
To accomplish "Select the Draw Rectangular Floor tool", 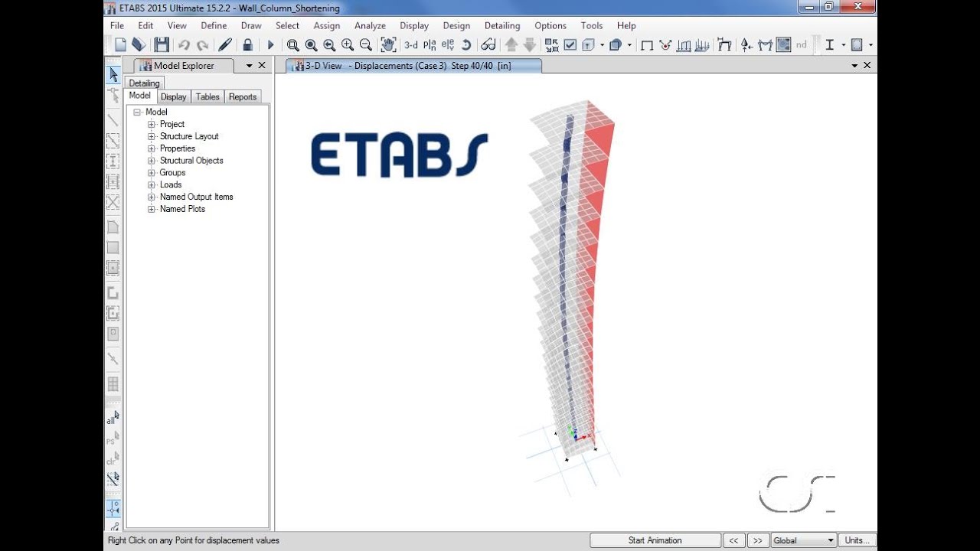I will click(x=113, y=248).
